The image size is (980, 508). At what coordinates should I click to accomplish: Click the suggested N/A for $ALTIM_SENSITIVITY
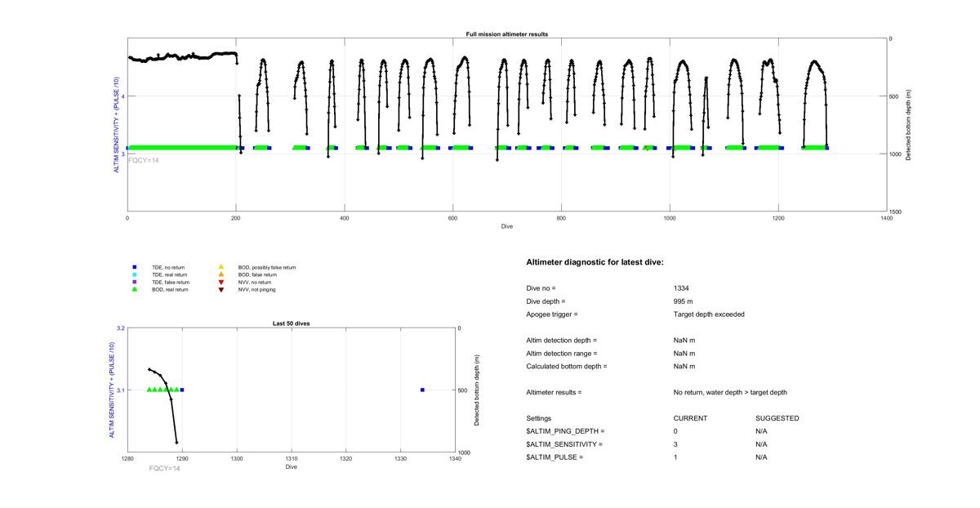tap(762, 444)
